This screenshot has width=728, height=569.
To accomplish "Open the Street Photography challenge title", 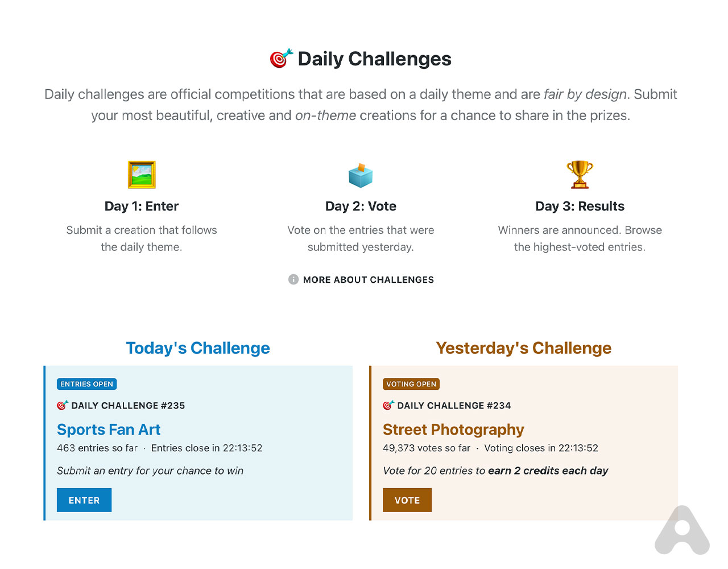I will tap(453, 430).
